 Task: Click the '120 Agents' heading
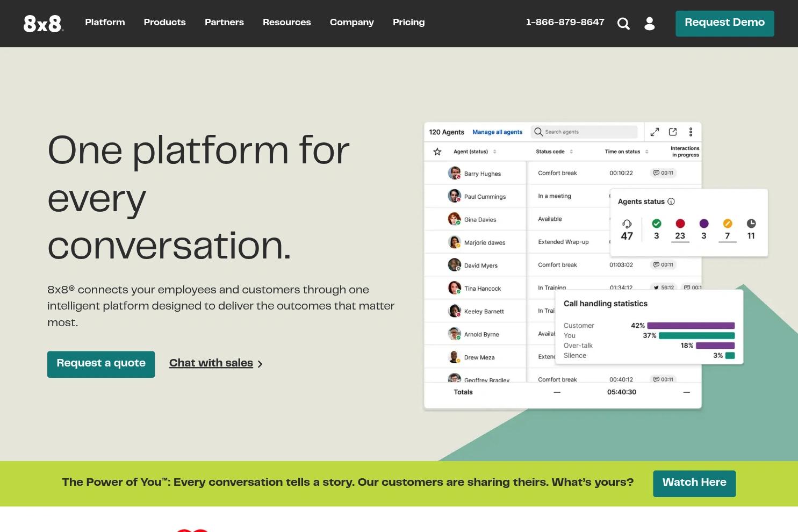coord(447,132)
